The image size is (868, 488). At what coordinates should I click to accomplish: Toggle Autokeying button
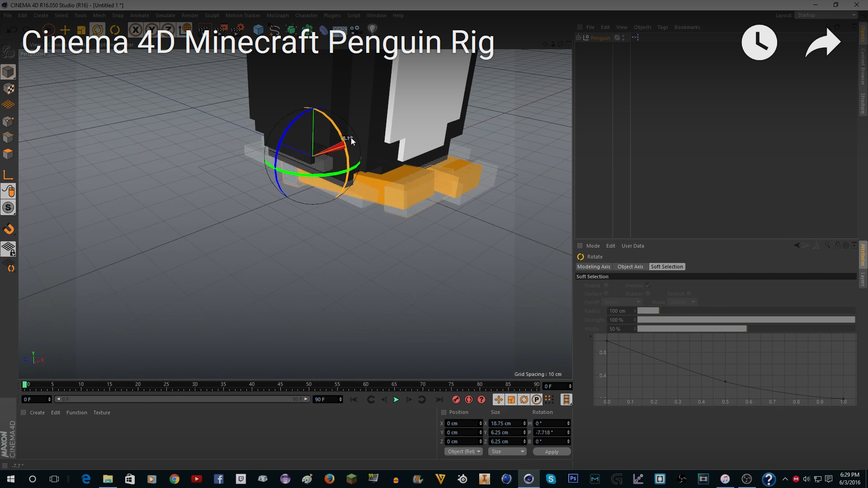click(469, 399)
